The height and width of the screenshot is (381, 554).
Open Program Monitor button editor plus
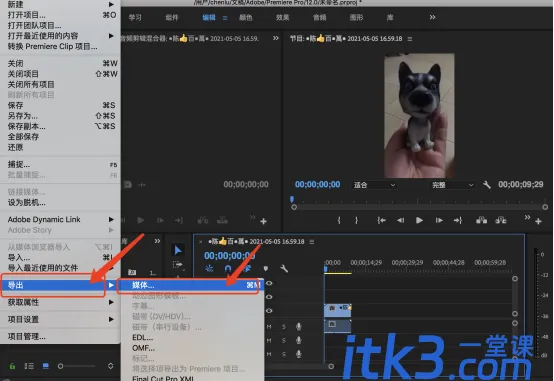pyautogui.click(x=538, y=222)
